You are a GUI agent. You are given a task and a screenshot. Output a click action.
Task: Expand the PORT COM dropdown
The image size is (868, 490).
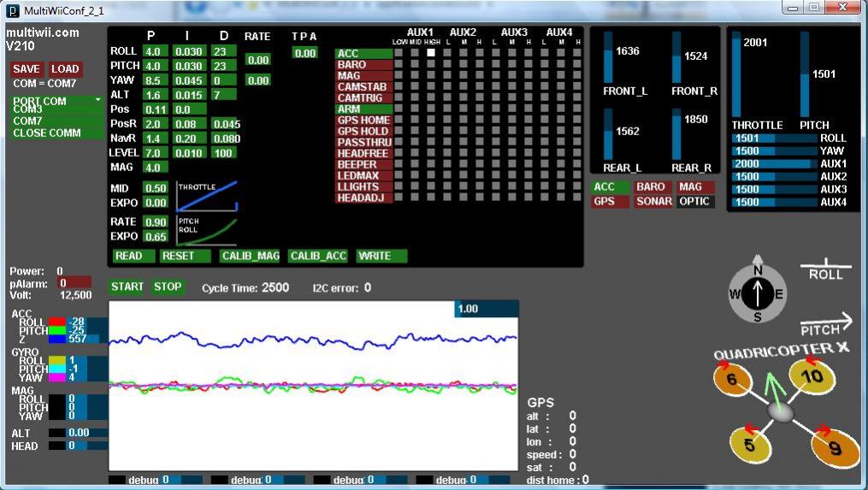pos(57,101)
